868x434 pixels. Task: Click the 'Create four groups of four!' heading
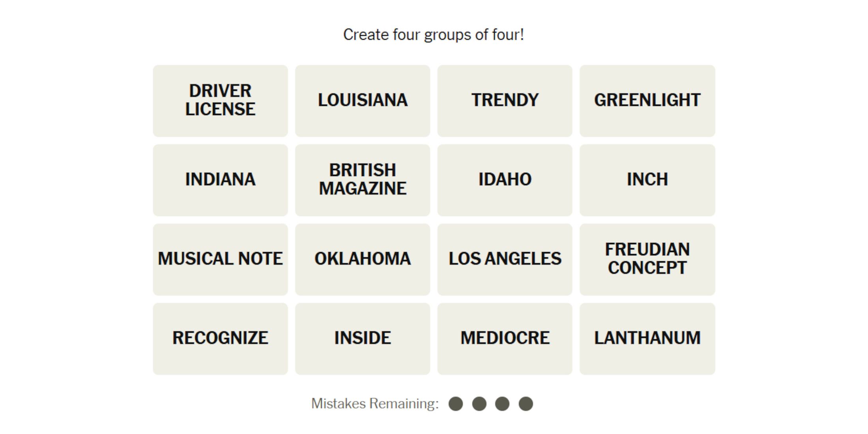[x=434, y=35]
